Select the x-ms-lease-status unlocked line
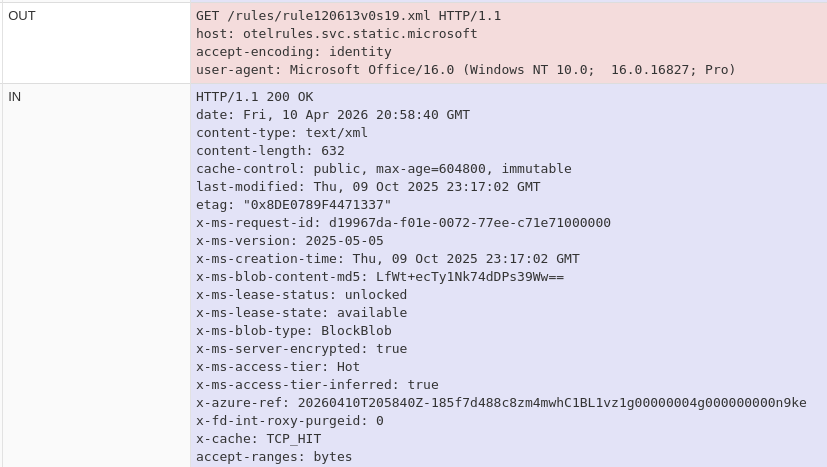Screen dimensions: 827x467 click(301, 295)
